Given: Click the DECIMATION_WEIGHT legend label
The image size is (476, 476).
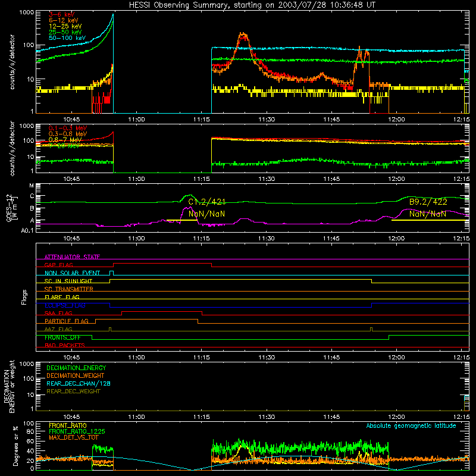Looking at the screenshot, I should 76,375.
